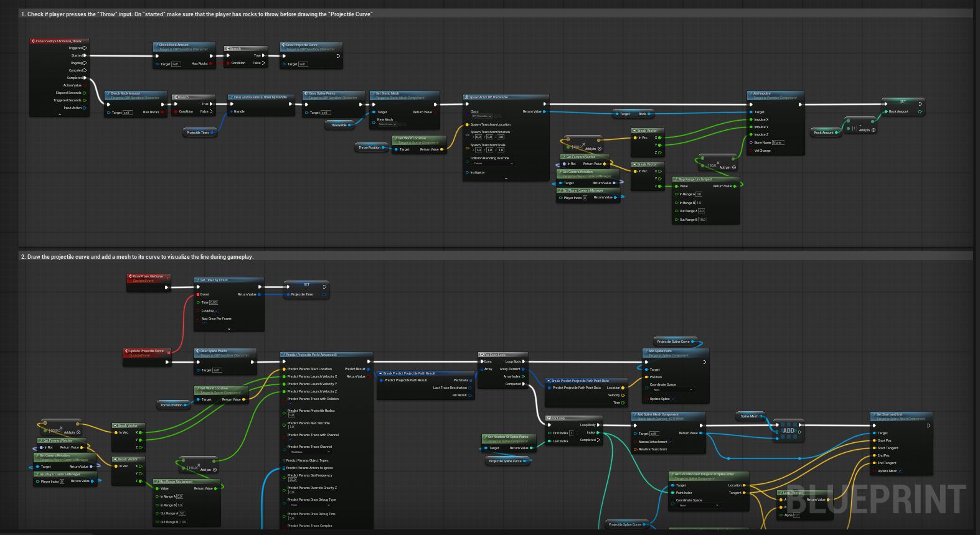This screenshot has width=980, height=535.
Task: Click the Out Range B field on Map Range Unclamped
Action: [702, 220]
